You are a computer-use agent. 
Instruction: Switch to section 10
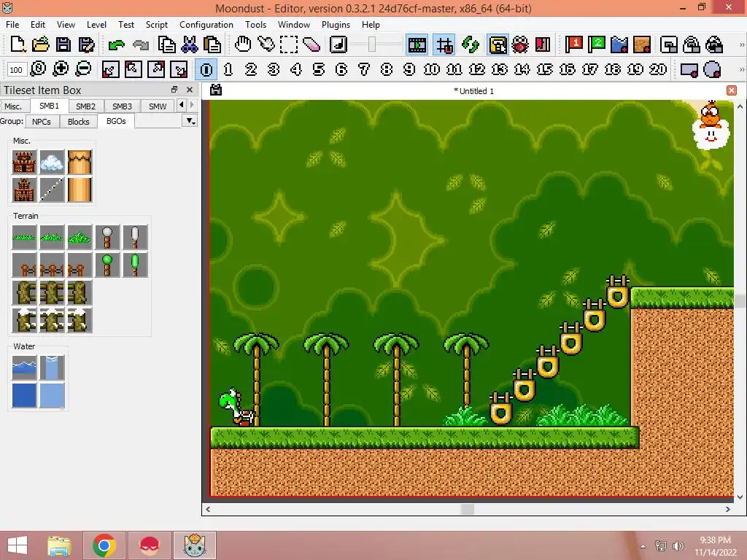(432, 69)
